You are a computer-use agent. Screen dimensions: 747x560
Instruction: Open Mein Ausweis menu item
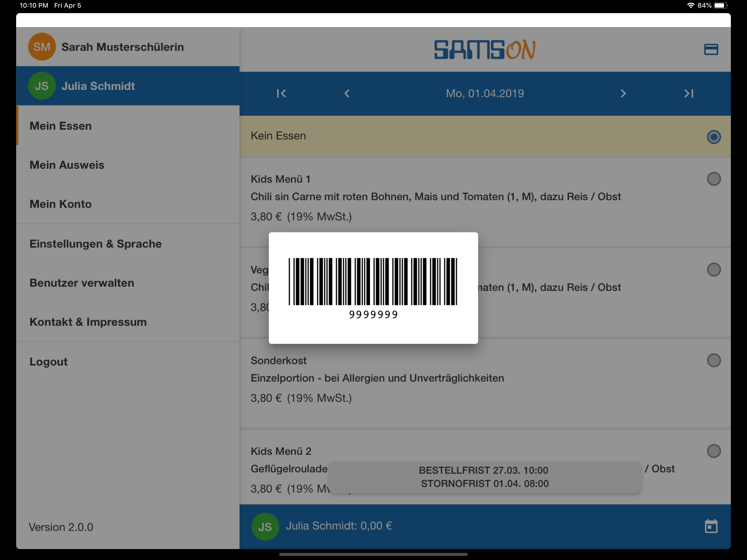[67, 165]
